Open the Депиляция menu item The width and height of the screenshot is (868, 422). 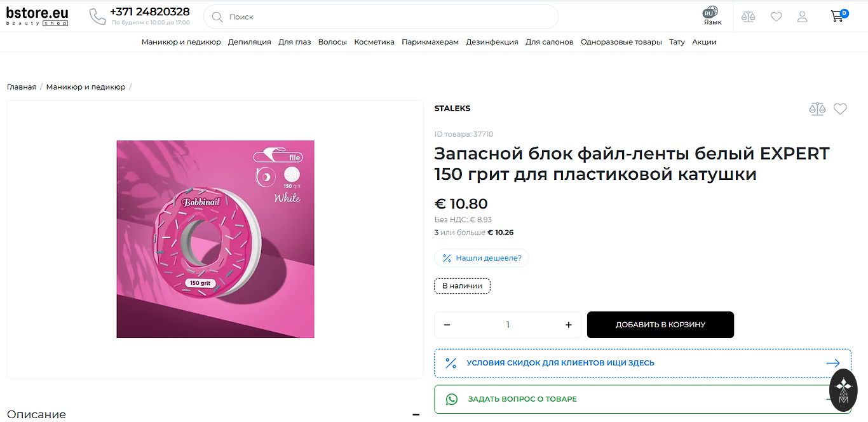coord(249,42)
